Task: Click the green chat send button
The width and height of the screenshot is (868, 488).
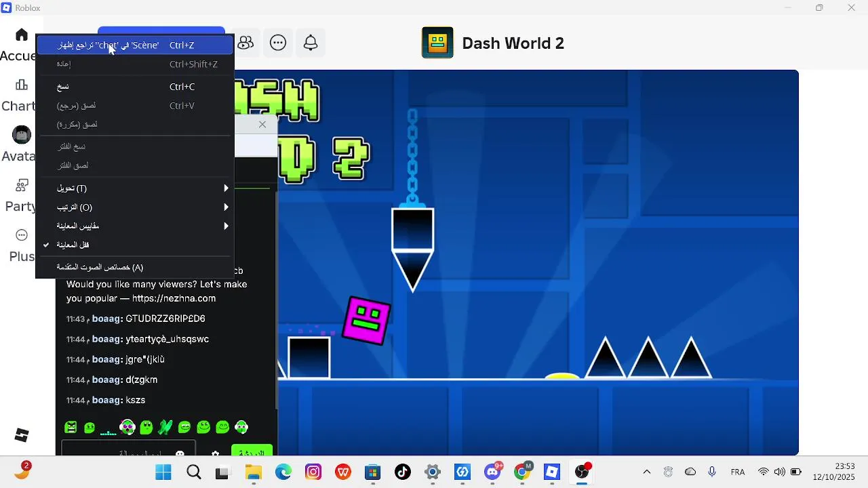Action: (x=252, y=451)
